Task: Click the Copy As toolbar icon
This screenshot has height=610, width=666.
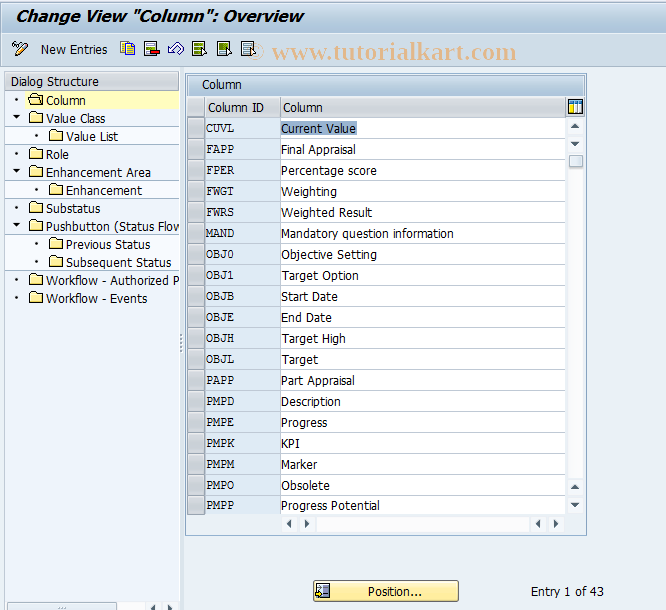Action: tap(127, 49)
